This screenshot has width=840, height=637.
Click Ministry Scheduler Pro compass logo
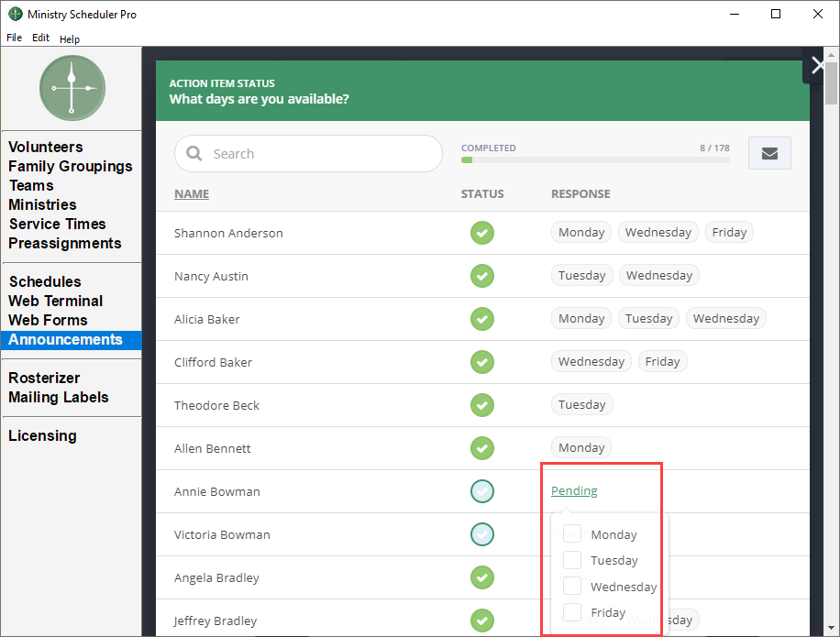point(72,88)
